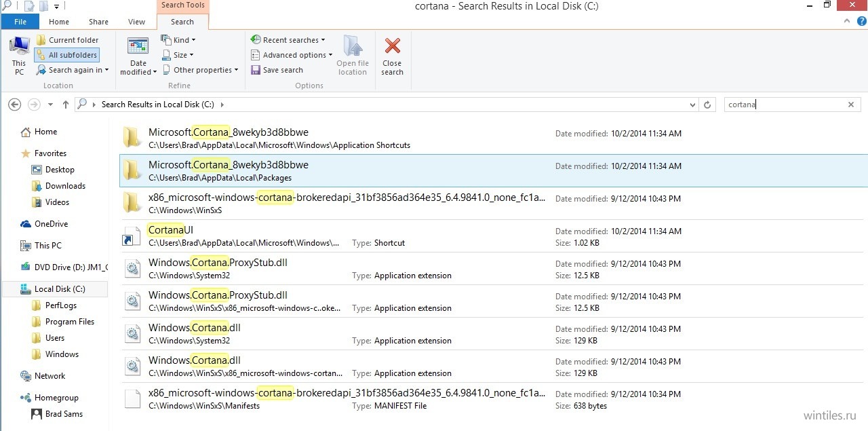Screen dimensions: 868x431
Task: Click the address bar path text
Action: click(157, 105)
